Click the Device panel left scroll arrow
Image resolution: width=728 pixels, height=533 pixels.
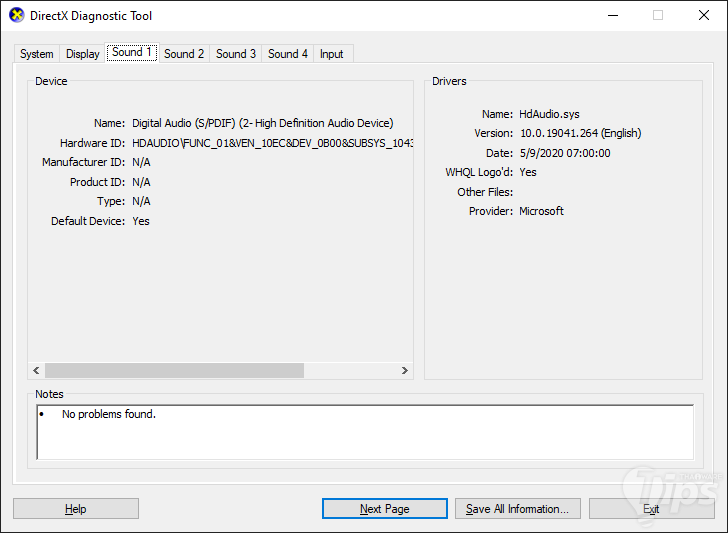36,370
